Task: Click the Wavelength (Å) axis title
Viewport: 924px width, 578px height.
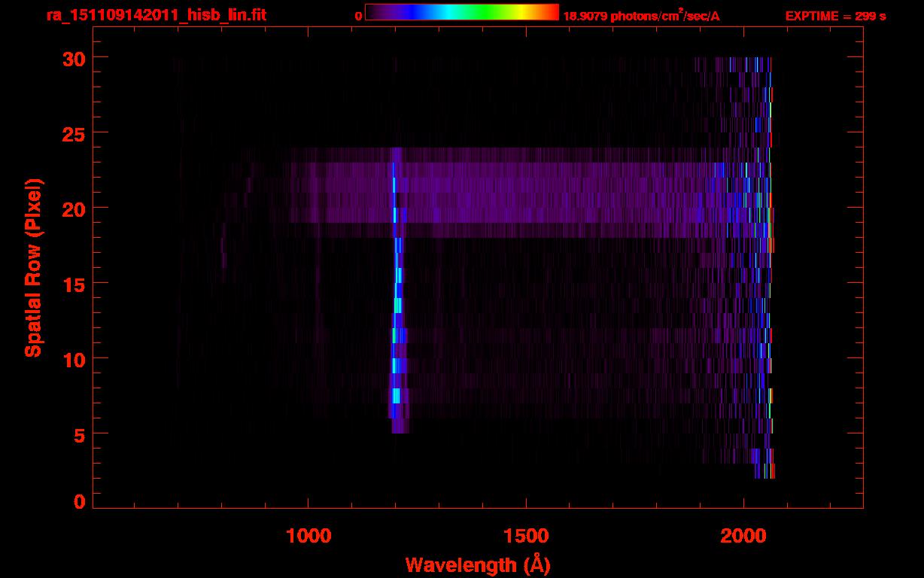Action: click(x=478, y=564)
